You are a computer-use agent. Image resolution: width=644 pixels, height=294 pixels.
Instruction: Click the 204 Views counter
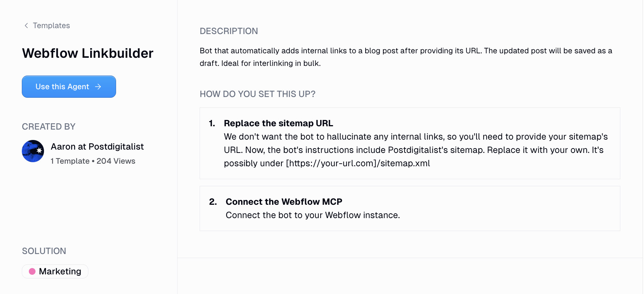[x=116, y=161]
